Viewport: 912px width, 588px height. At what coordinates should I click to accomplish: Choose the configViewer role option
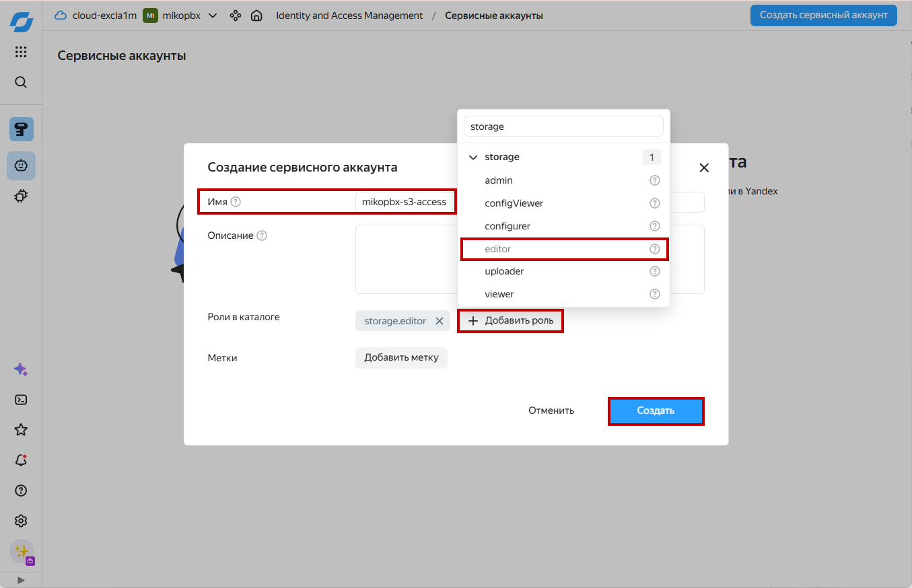[x=514, y=203]
